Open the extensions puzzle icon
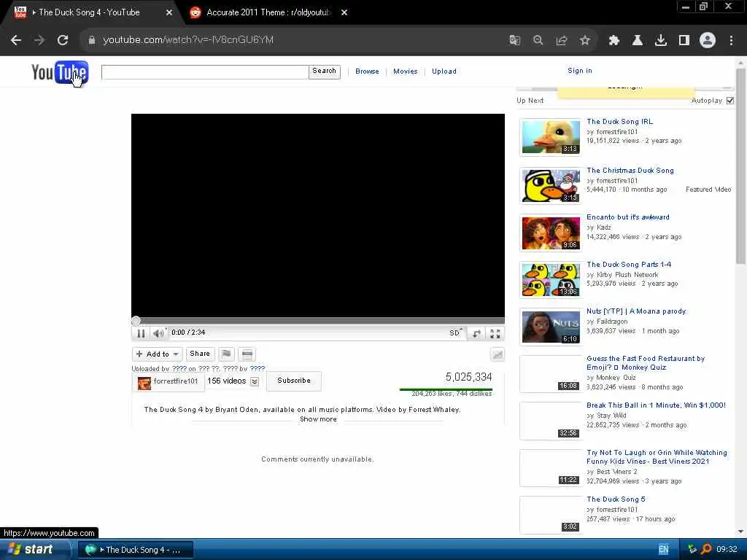The width and height of the screenshot is (747, 560). [614, 41]
